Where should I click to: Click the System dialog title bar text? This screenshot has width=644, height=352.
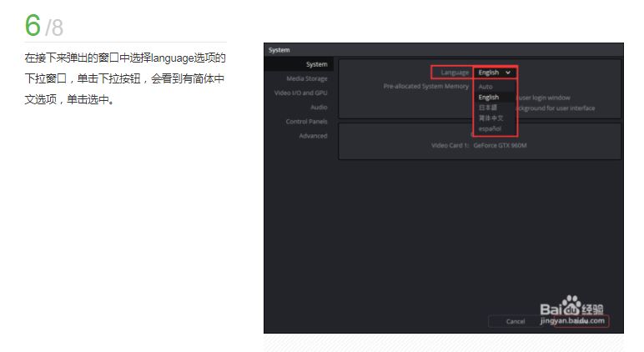point(279,50)
